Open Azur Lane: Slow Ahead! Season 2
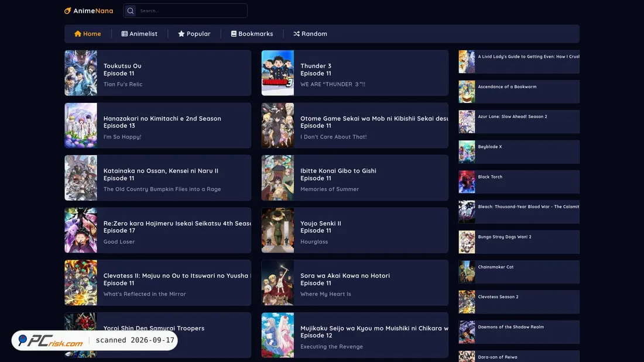This screenshot has width=644, height=362. (519, 122)
